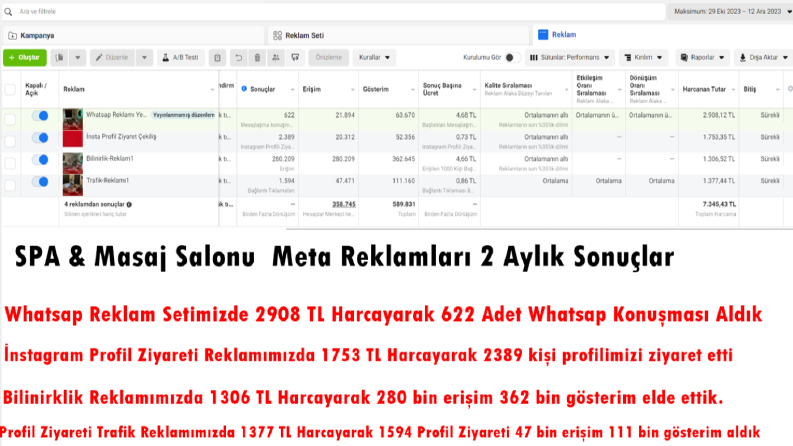Click the search magnifier icon
The height and width of the screenshot is (446, 793).
pos(8,11)
